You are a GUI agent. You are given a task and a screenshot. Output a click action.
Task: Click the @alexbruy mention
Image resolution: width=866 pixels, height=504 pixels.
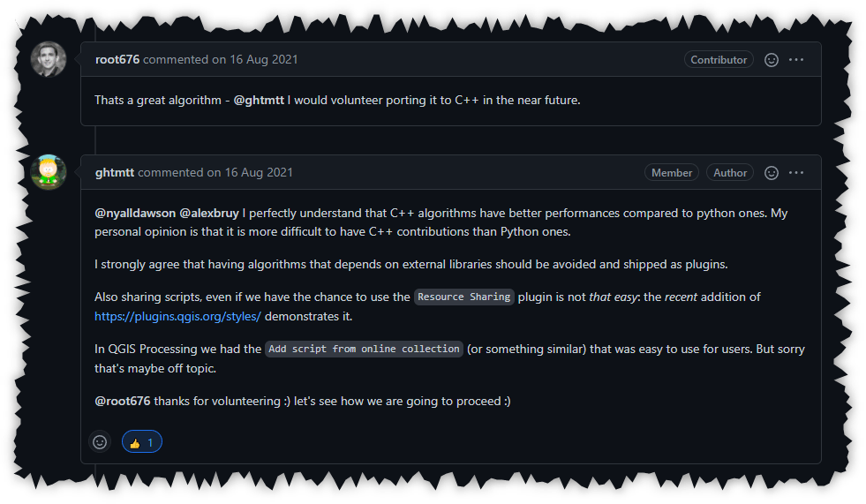point(209,213)
